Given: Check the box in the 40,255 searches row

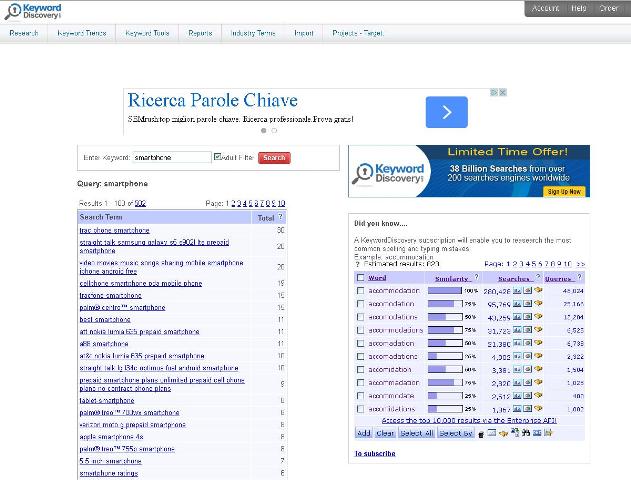Looking at the screenshot, I should (361, 317).
